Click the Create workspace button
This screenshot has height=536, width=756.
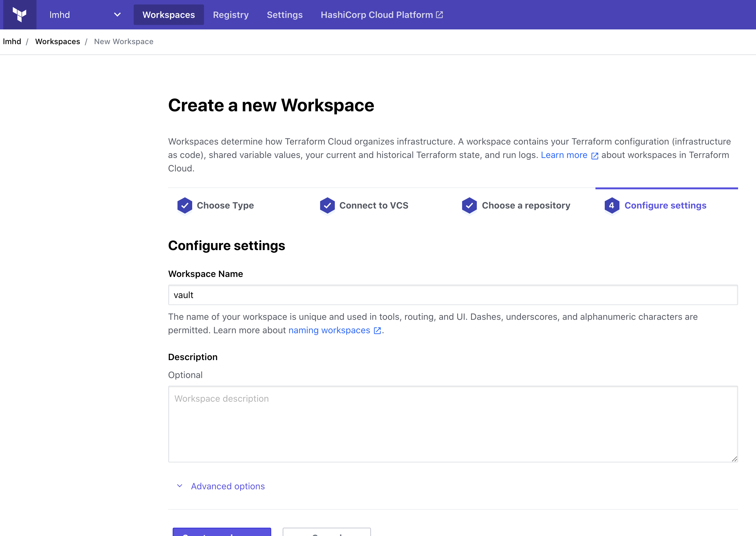click(222, 532)
